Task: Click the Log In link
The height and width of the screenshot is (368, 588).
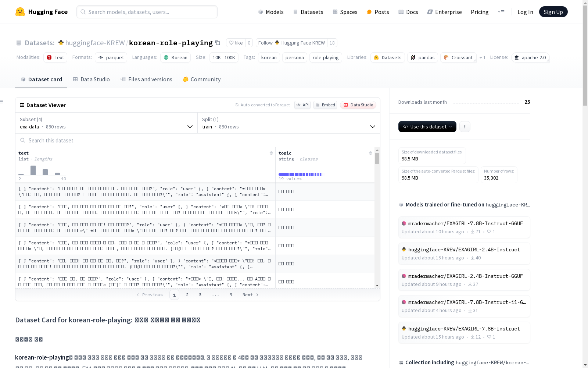Action: click(525, 12)
